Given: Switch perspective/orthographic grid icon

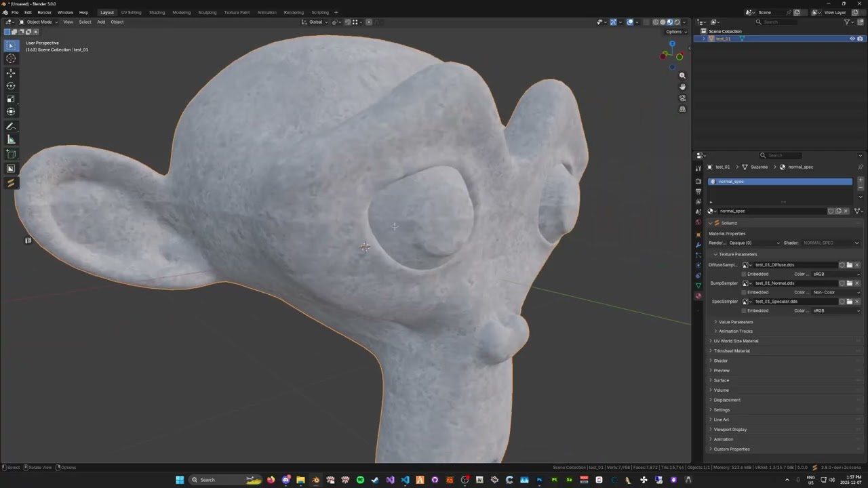Looking at the screenshot, I should click(682, 109).
